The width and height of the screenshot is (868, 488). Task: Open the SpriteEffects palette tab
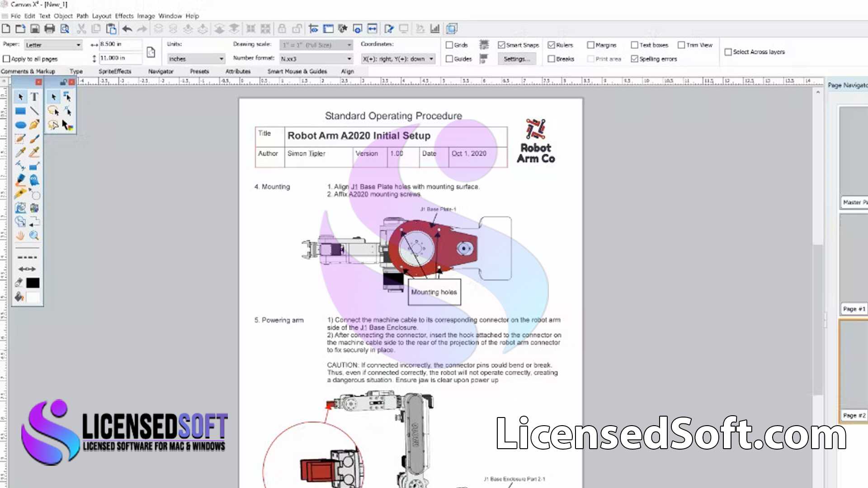[115, 71]
